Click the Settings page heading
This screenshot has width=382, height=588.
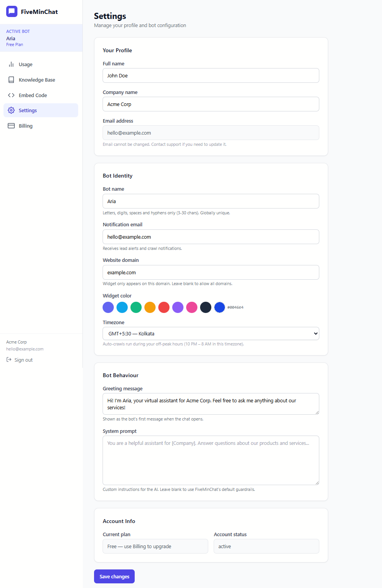click(x=110, y=16)
